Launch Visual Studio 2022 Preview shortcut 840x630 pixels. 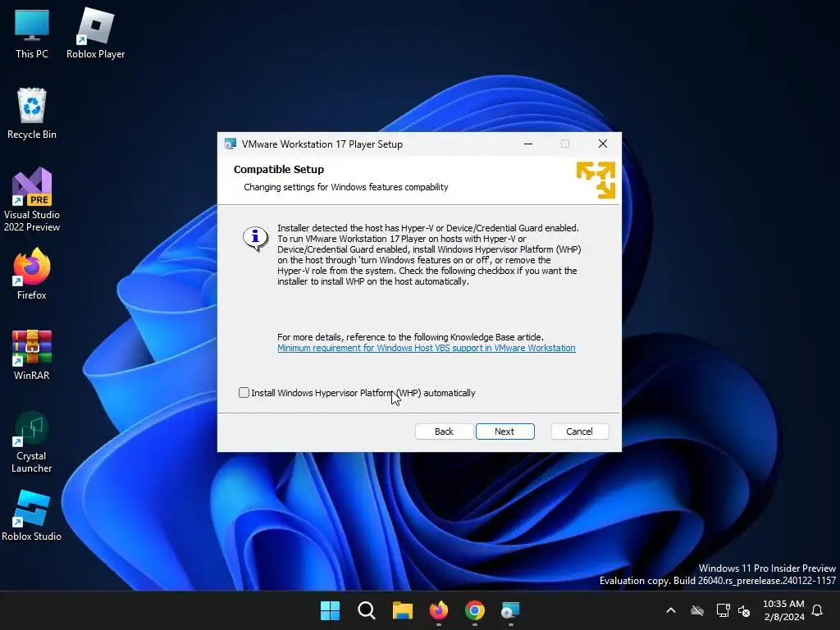point(32,200)
